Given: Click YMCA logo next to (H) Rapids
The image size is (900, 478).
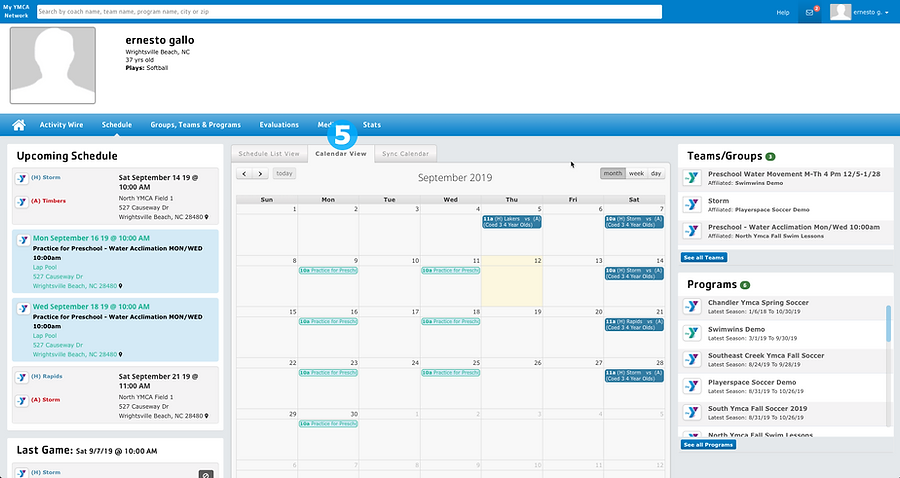Looking at the screenshot, I should (x=22, y=377).
